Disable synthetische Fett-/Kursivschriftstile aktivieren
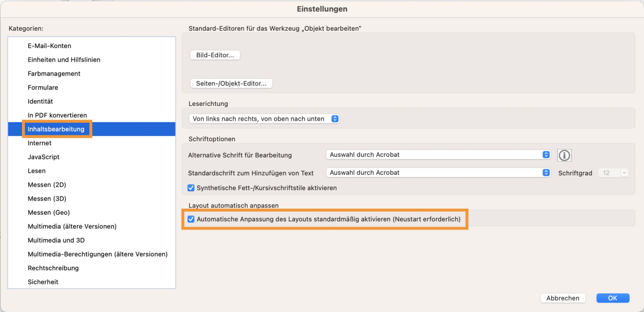 [x=191, y=188]
